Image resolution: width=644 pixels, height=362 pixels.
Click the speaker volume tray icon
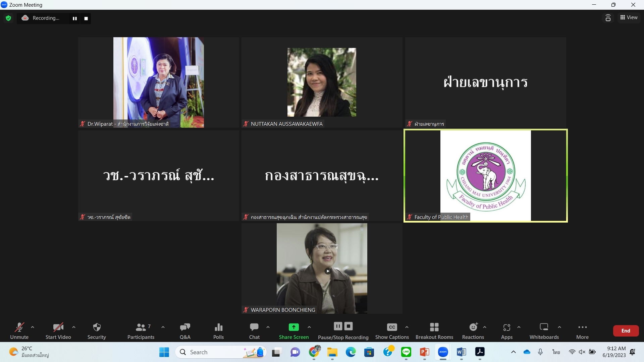pos(582,352)
